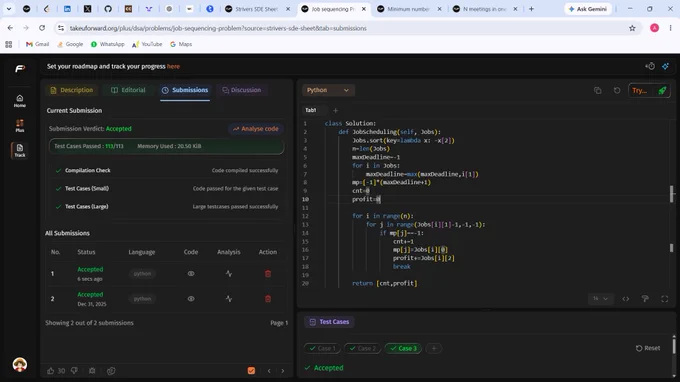Delete submission 2 from Dec 31

click(x=268, y=299)
